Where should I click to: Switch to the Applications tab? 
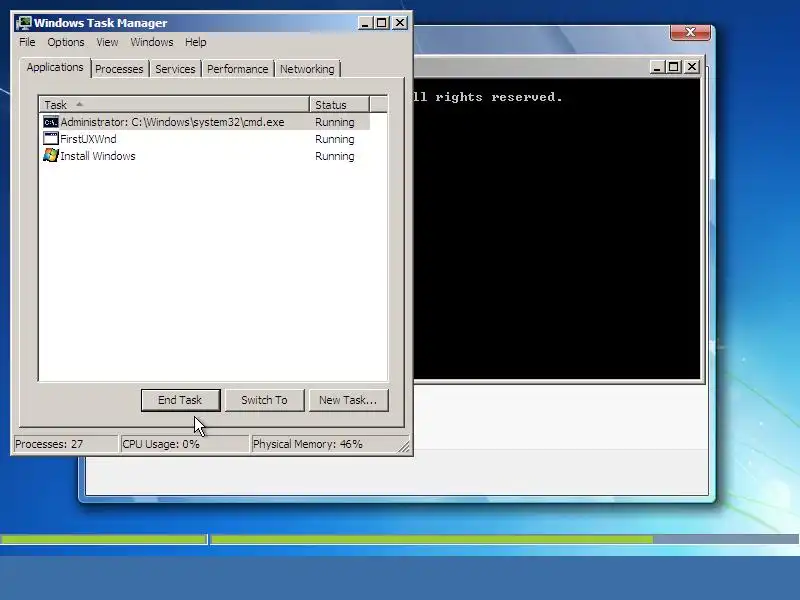click(55, 67)
